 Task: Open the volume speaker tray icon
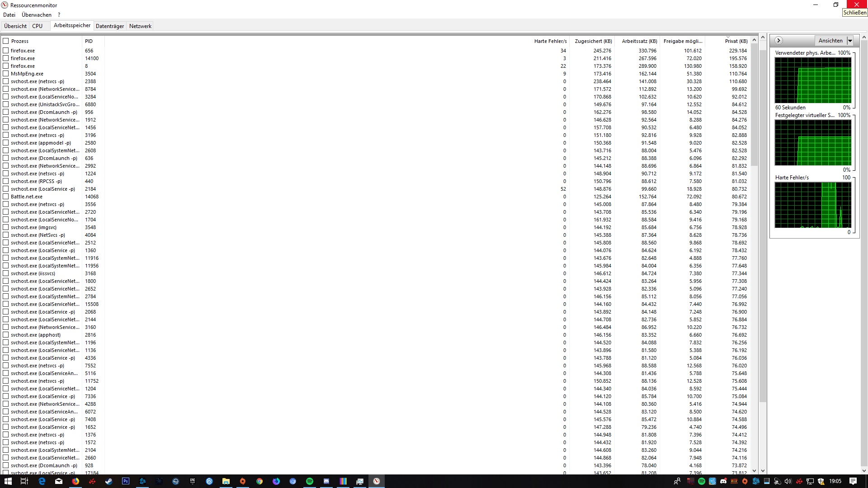click(x=788, y=481)
